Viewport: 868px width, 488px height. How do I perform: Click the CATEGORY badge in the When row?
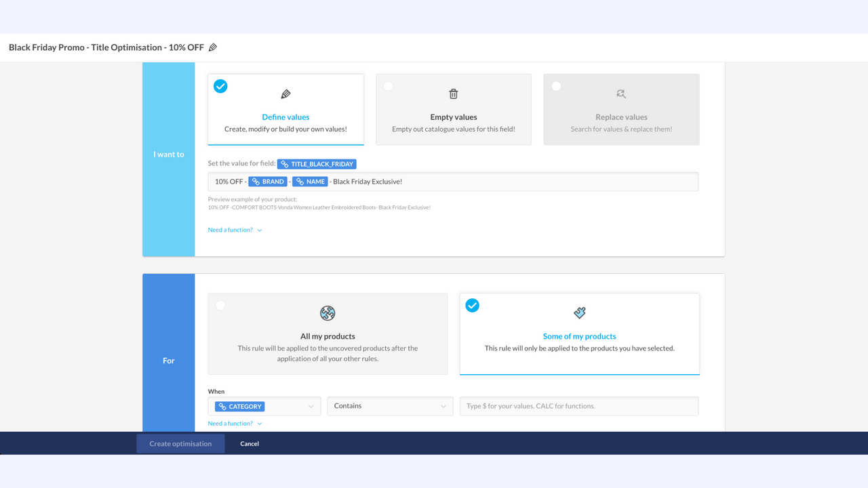239,406
